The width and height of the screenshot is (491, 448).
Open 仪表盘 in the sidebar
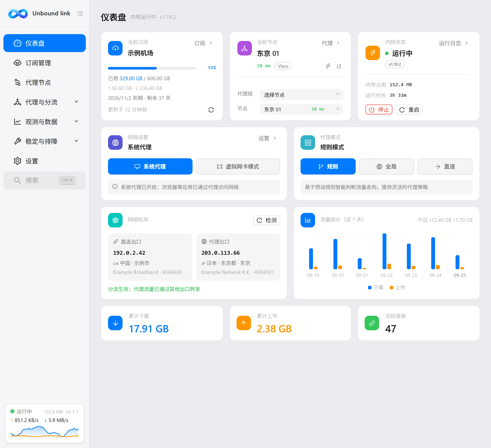tap(45, 43)
